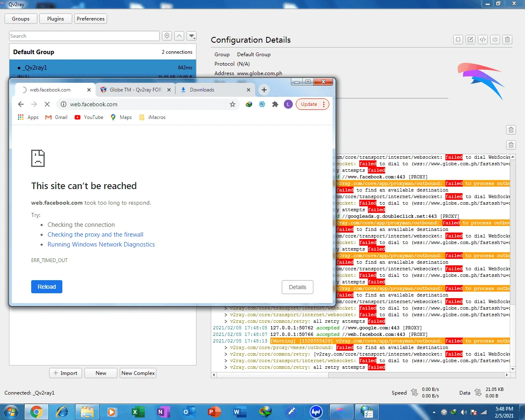Select the _Qv2ray1 connection entry

pos(103,68)
